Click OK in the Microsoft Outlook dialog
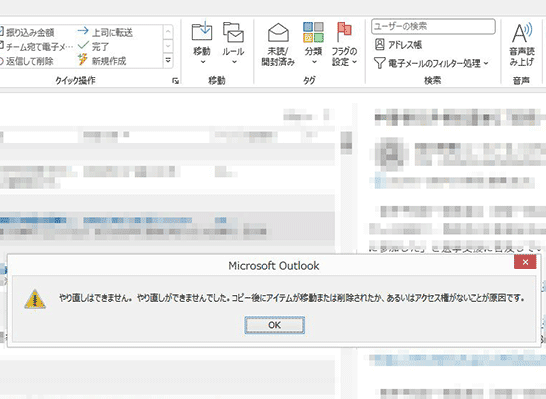The image size is (546, 399). click(274, 325)
